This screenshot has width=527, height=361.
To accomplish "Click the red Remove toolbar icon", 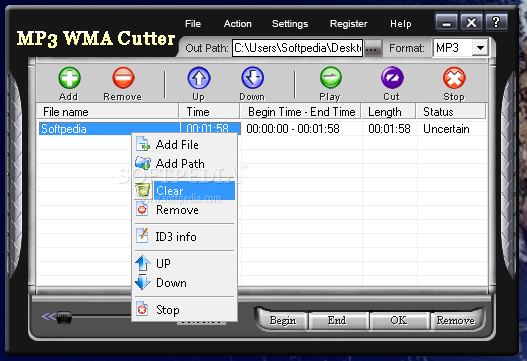I will (123, 78).
